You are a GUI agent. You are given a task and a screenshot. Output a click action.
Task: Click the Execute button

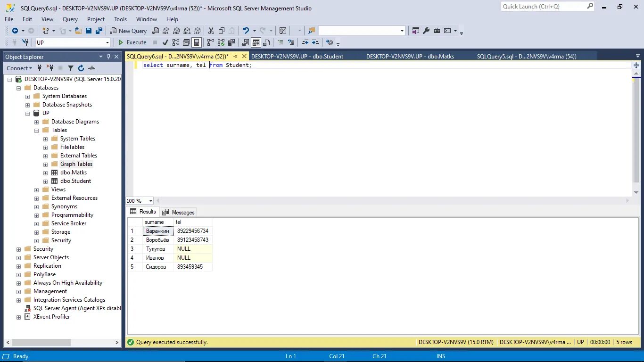tap(132, 42)
